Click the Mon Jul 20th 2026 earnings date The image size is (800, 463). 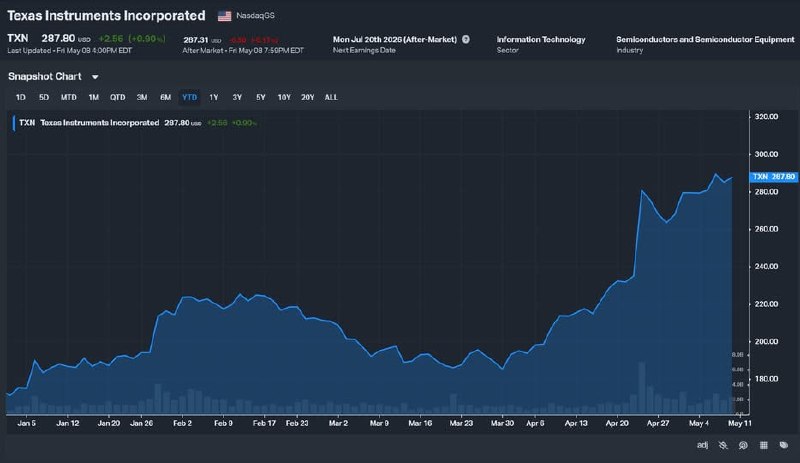(x=394, y=39)
